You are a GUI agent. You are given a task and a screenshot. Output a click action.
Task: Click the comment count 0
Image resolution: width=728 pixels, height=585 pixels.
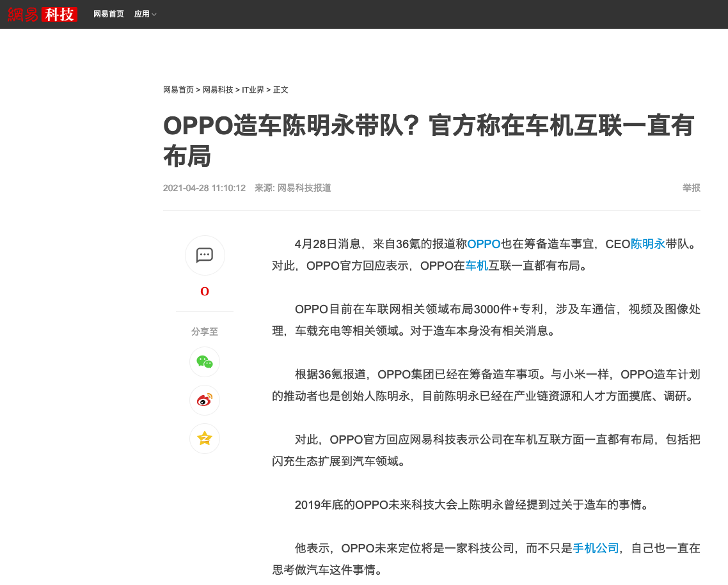205,292
